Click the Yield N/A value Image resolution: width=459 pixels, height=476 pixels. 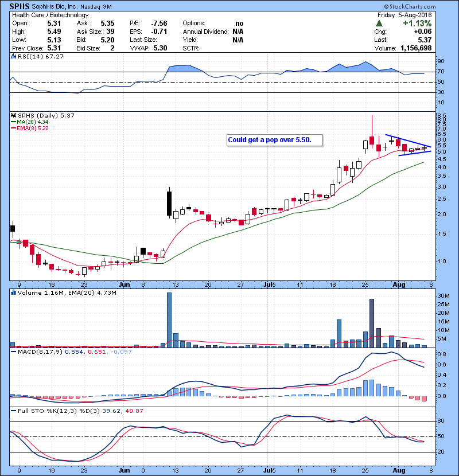point(238,40)
